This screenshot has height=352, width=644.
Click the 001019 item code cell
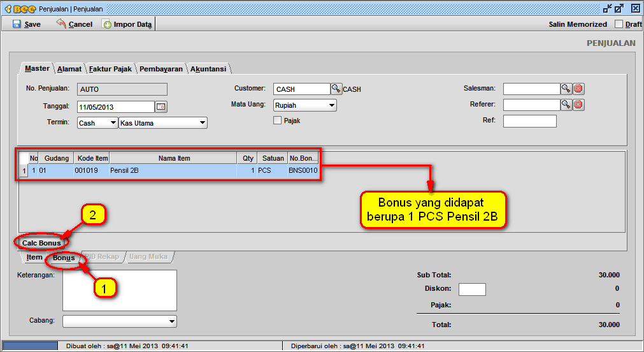click(x=92, y=170)
